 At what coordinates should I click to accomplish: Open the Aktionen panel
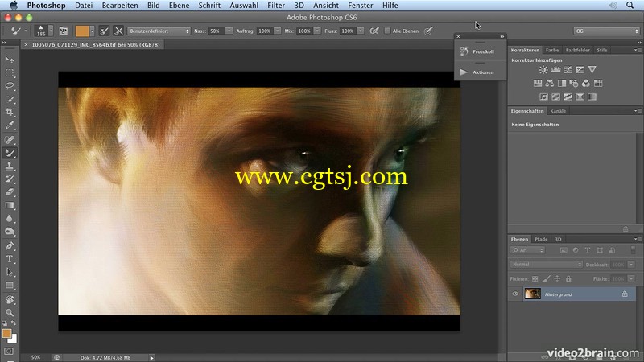[481, 72]
